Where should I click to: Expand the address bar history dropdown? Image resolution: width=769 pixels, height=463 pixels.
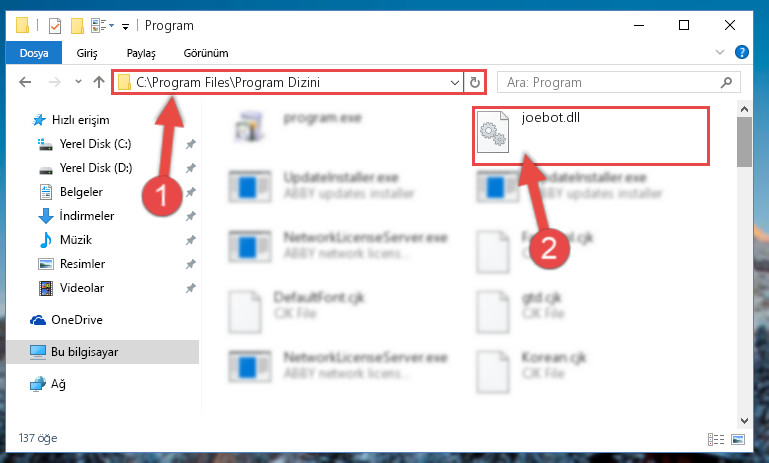click(455, 82)
